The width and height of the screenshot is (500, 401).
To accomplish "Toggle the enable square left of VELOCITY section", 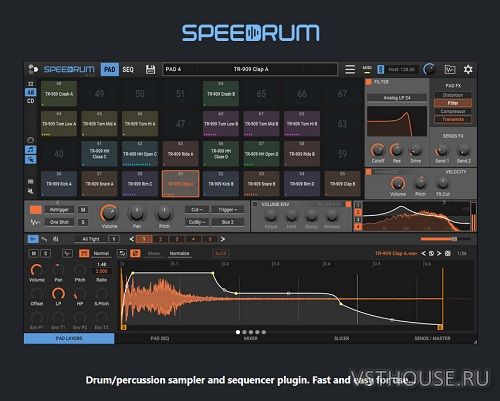I will tap(369, 172).
